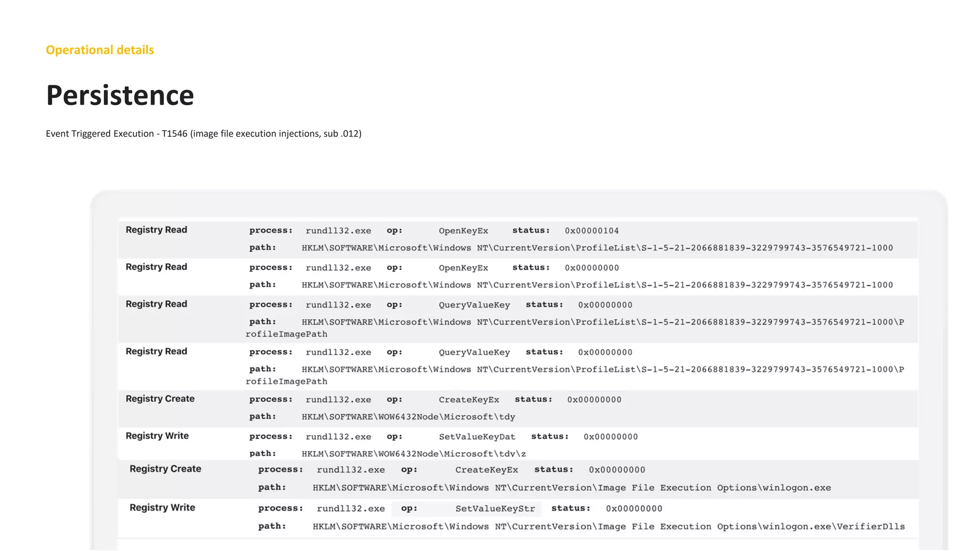Click the 'Persistence' slide title
This screenshot has height=551, width=980.
pos(120,95)
